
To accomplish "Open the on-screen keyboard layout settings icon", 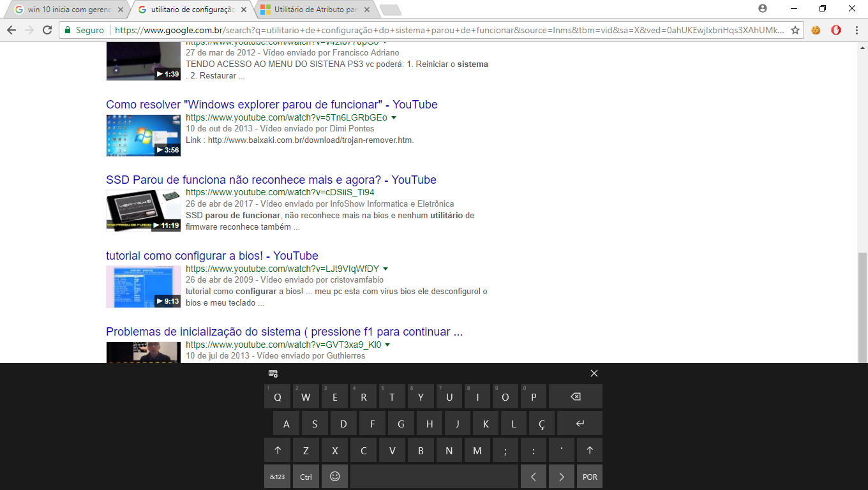I will (x=273, y=373).
